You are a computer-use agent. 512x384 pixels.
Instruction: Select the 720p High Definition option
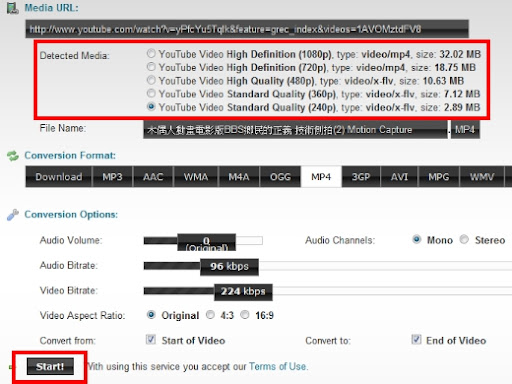click(x=151, y=67)
